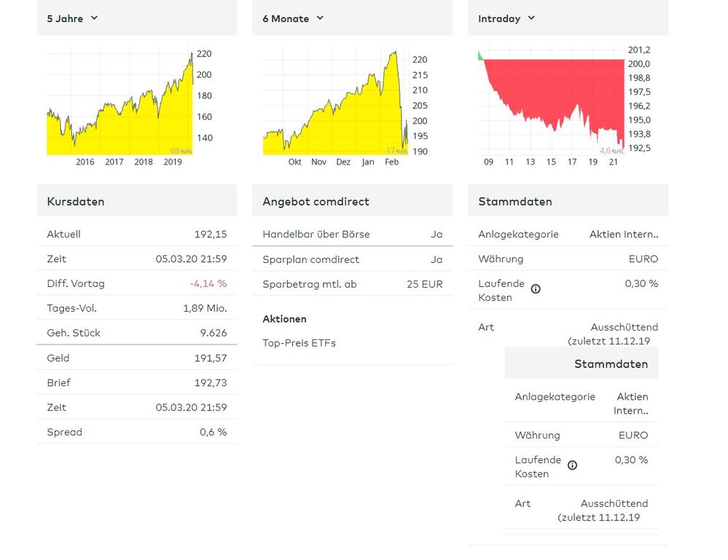
Task: Click the current price value 192,15
Action: [x=210, y=234]
